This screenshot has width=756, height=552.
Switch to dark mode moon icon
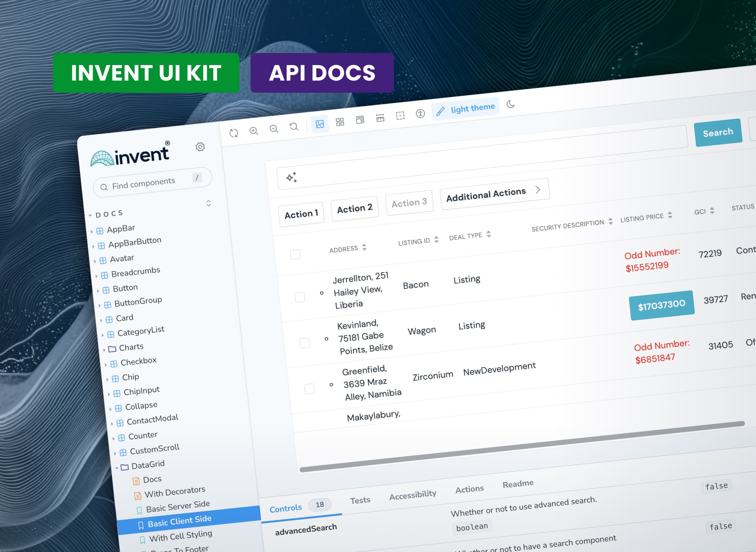coord(511,104)
